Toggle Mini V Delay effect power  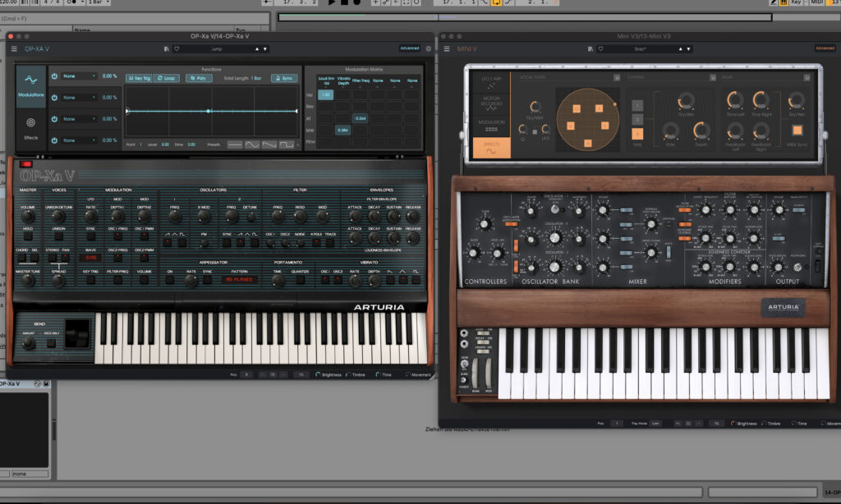pyautogui.click(x=807, y=78)
